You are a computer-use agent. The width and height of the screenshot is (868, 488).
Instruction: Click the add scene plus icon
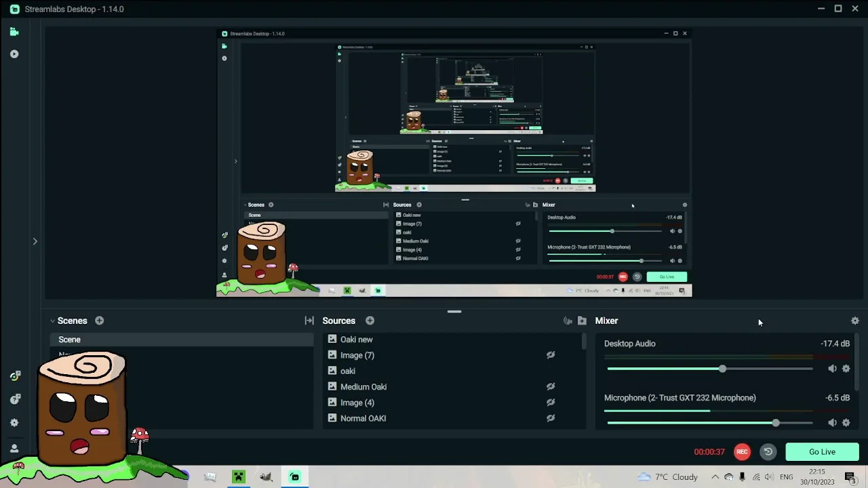99,321
